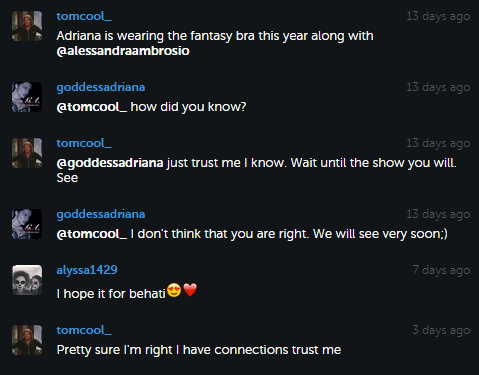
Task: Click @tomcool_ mention before 'I don't think'
Action: (x=92, y=234)
